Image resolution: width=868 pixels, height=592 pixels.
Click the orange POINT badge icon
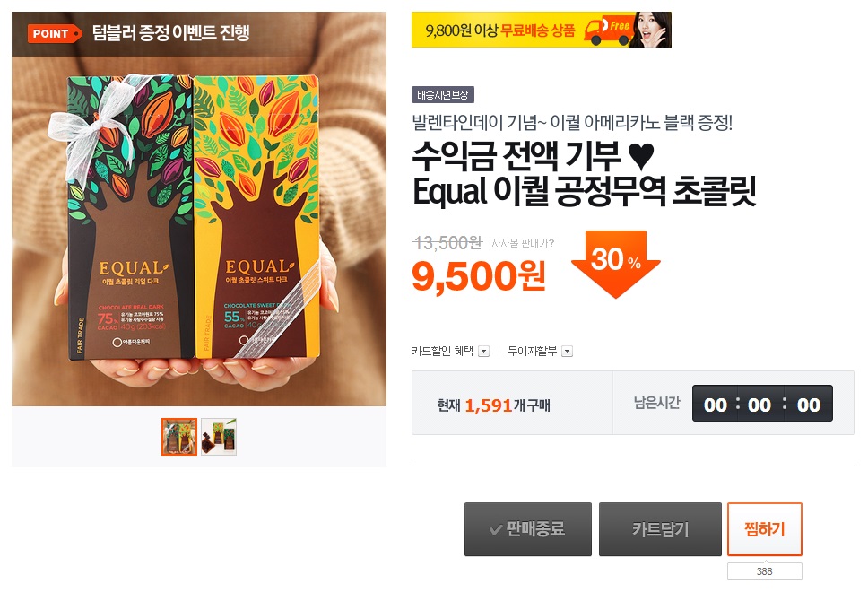coord(54,34)
